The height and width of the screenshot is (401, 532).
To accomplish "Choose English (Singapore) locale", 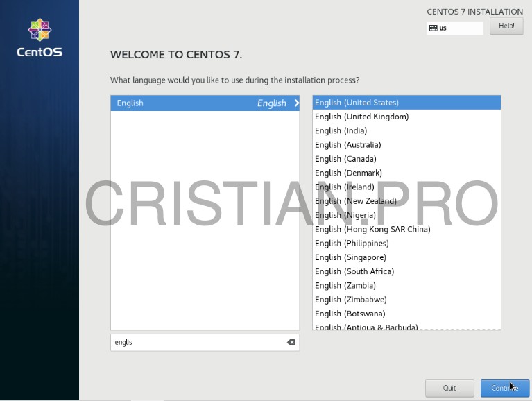I will [x=406, y=257].
